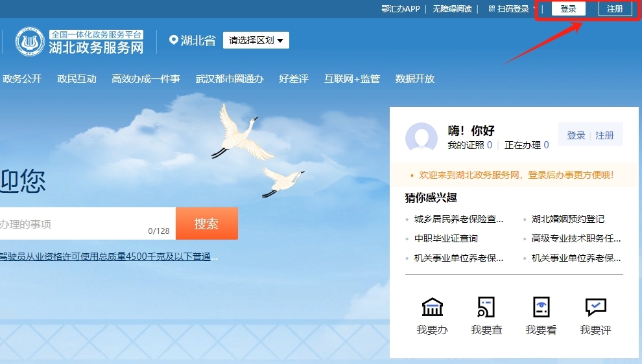Expand the 扫码登录 dropdown arrow
The height and width of the screenshot is (364, 642).
click(x=534, y=8)
